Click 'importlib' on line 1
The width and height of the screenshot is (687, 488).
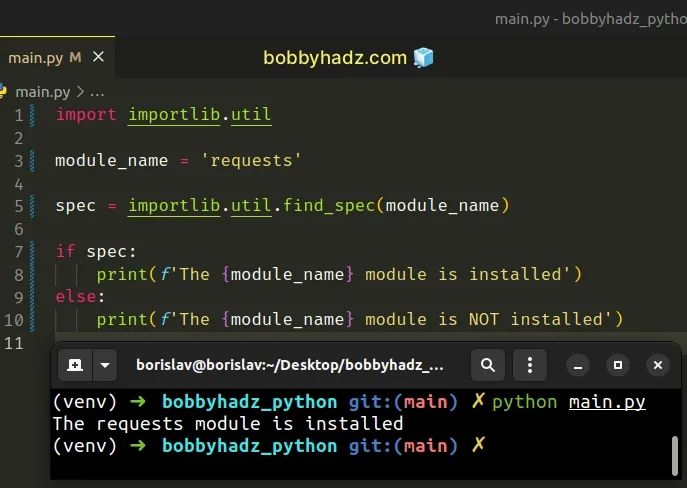tap(174, 115)
